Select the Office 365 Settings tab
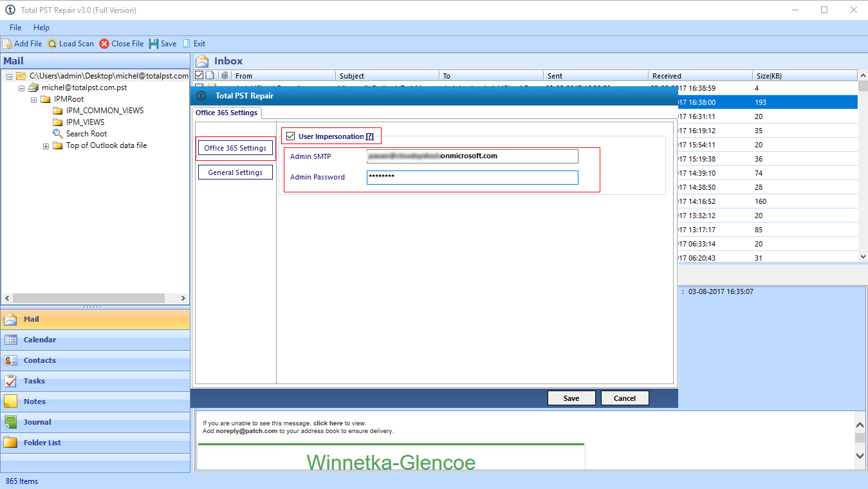868x489 pixels. pos(226,113)
